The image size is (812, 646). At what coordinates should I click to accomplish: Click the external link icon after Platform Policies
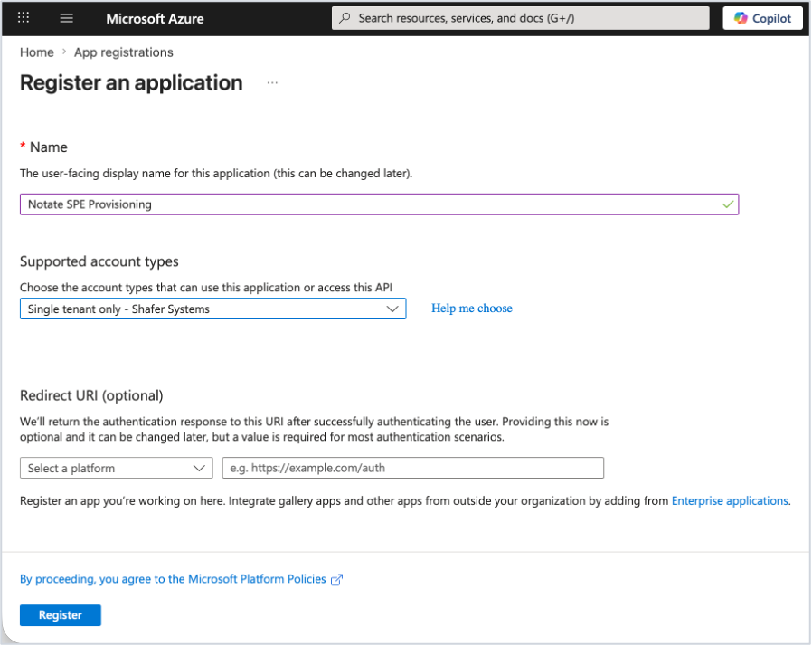tap(336, 579)
